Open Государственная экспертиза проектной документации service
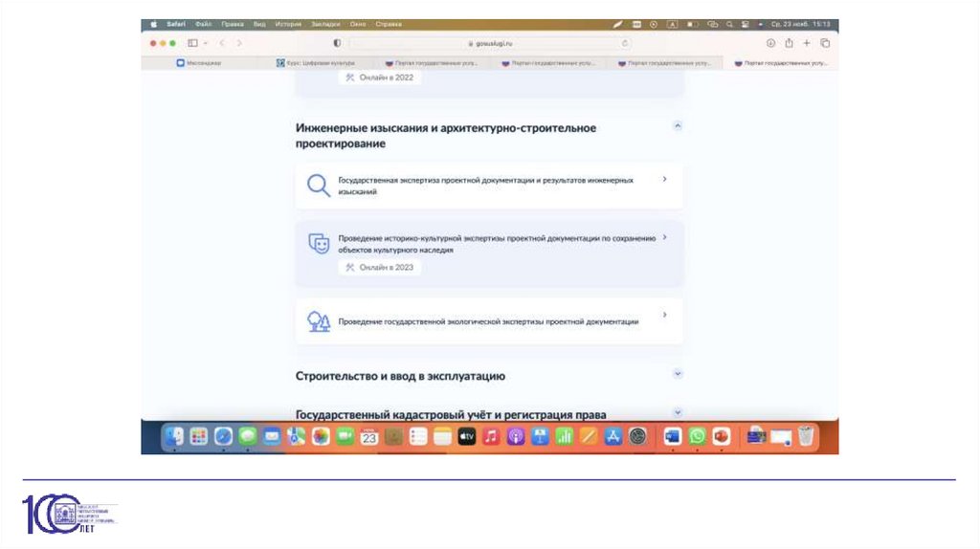 (x=489, y=187)
